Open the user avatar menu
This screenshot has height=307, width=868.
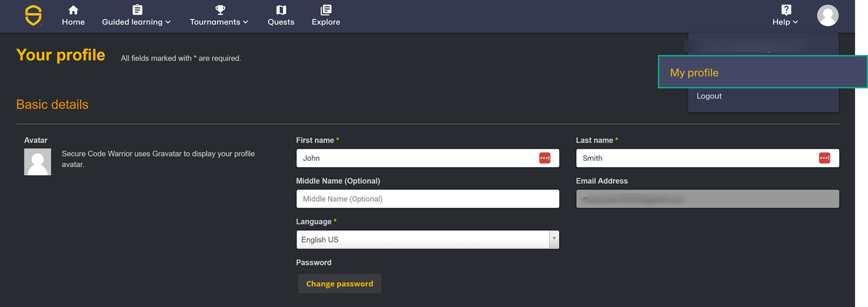827,16
